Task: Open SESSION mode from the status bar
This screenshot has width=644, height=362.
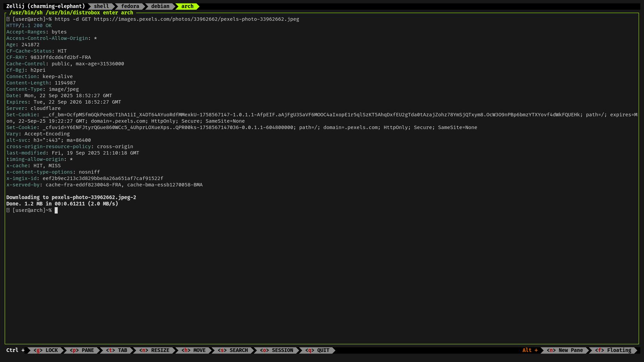Action: point(276,350)
